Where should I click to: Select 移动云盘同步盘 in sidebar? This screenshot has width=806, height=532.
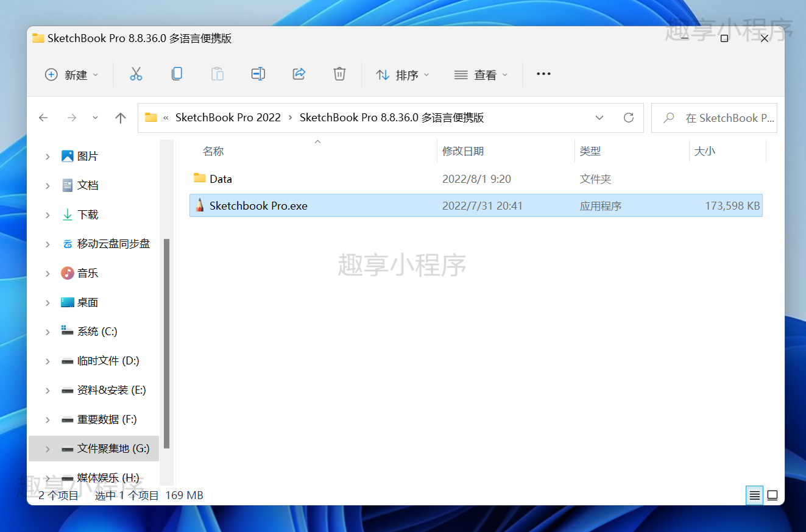click(113, 244)
